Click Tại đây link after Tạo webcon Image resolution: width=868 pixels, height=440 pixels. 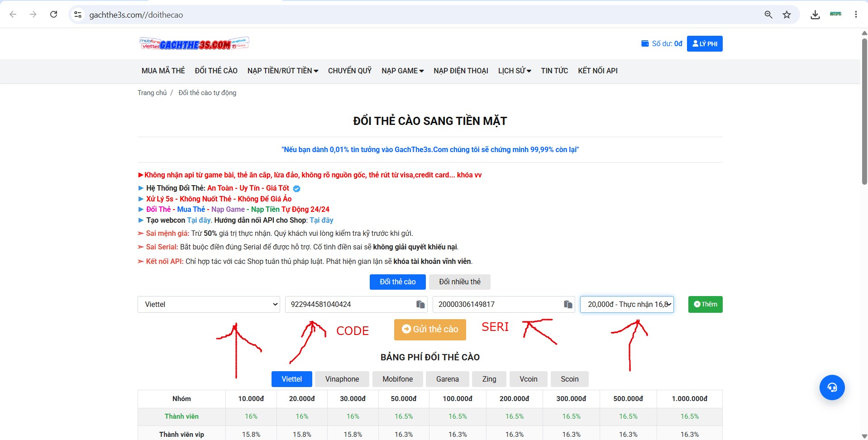click(199, 220)
